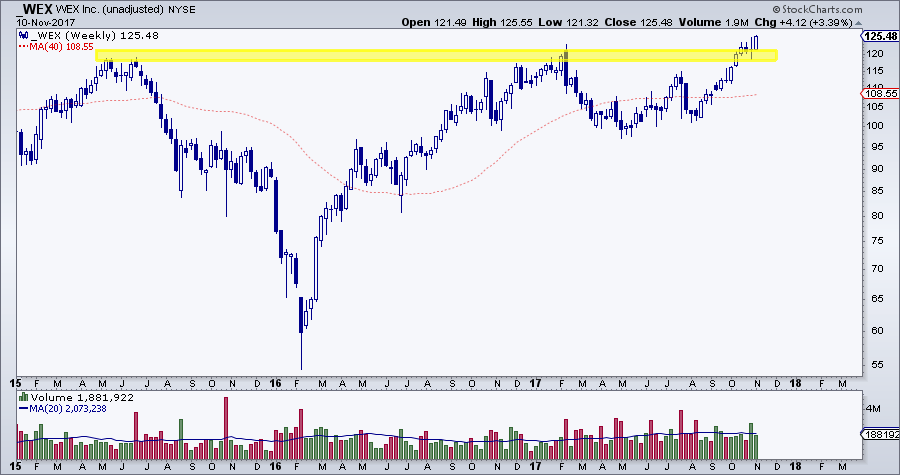The width and height of the screenshot is (900, 475).
Task: Click the Volume 1.9M header value
Action: [x=715, y=22]
